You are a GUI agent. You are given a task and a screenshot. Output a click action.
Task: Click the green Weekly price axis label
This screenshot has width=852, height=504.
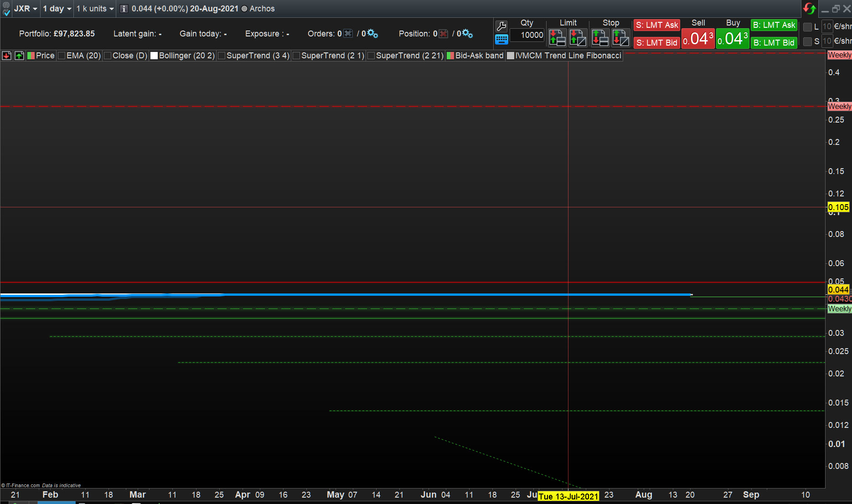(840, 309)
